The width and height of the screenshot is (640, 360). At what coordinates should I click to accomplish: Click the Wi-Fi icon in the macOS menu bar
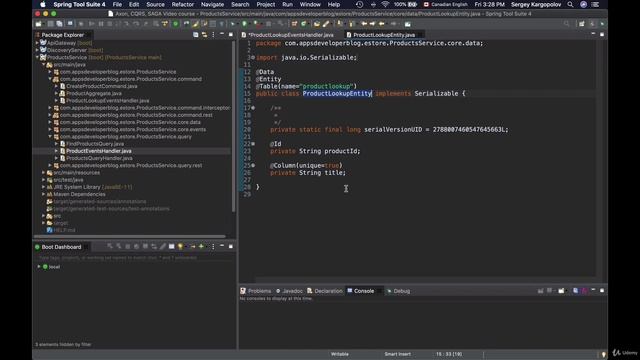[385, 4]
